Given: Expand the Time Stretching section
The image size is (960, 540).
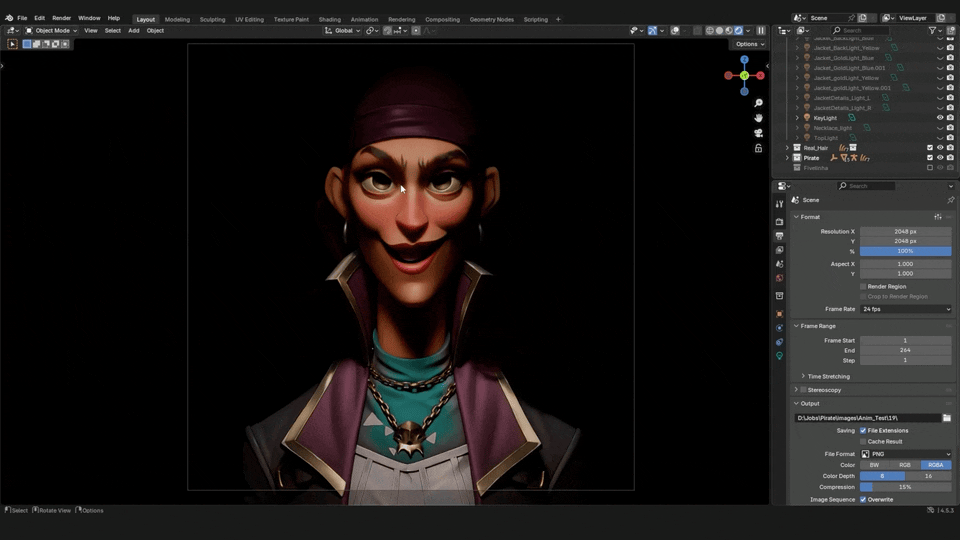Looking at the screenshot, I should click(828, 376).
